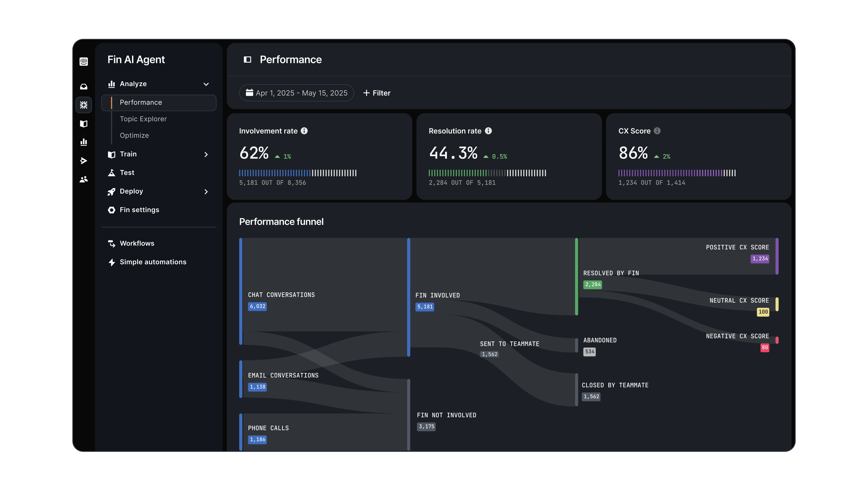
Task: Open Fin settings from the navigation panel
Action: pos(139,209)
